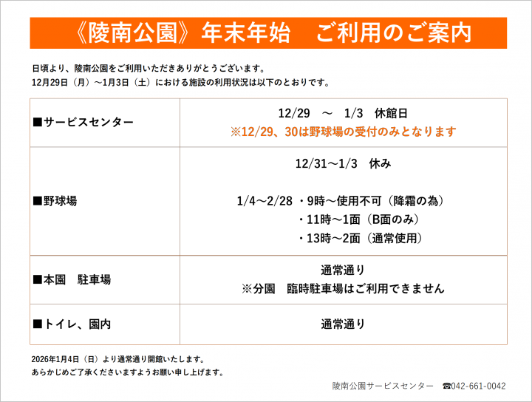The width and height of the screenshot is (532, 402).
Task: Select the top-left black table cell
Action: tap(105, 123)
